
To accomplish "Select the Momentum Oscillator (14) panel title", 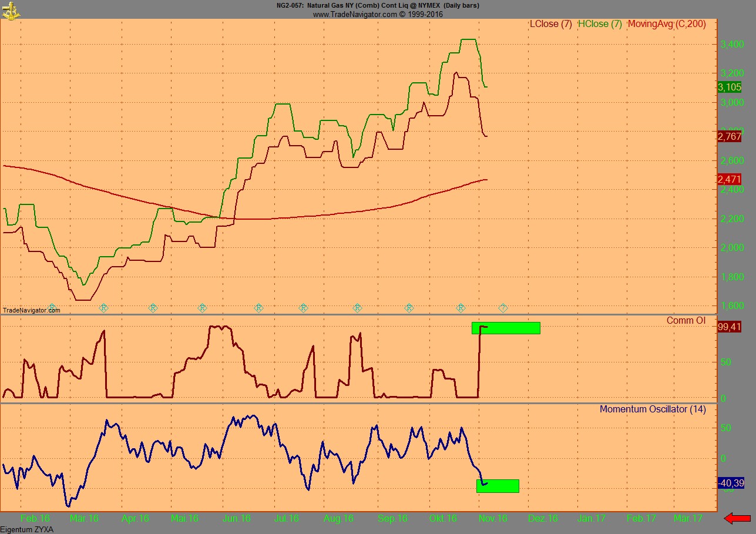I will [x=653, y=409].
